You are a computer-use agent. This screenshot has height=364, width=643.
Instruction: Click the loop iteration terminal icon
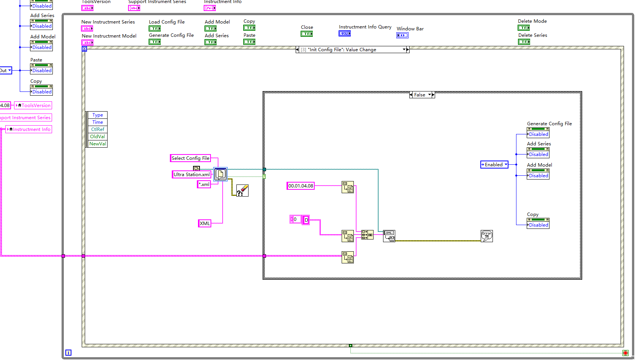(68, 353)
